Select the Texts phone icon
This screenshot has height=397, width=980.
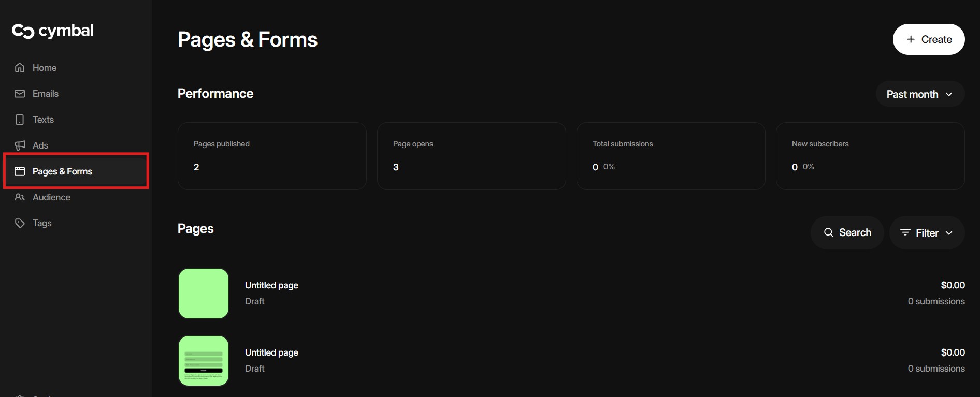pyautogui.click(x=20, y=120)
